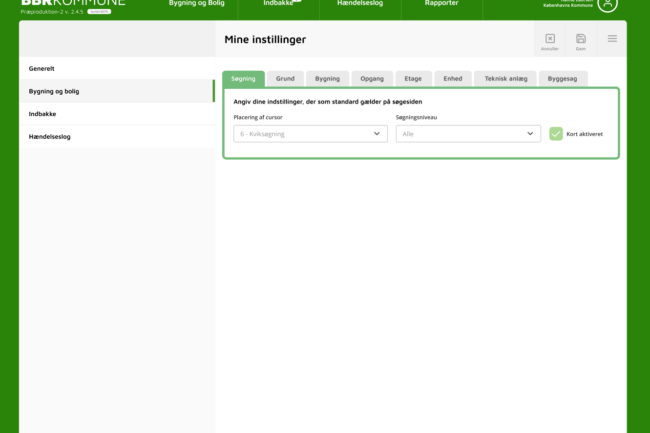Screen dimensions: 650x433
Task: Open the Søgningsniveau dropdown
Action: point(468,133)
